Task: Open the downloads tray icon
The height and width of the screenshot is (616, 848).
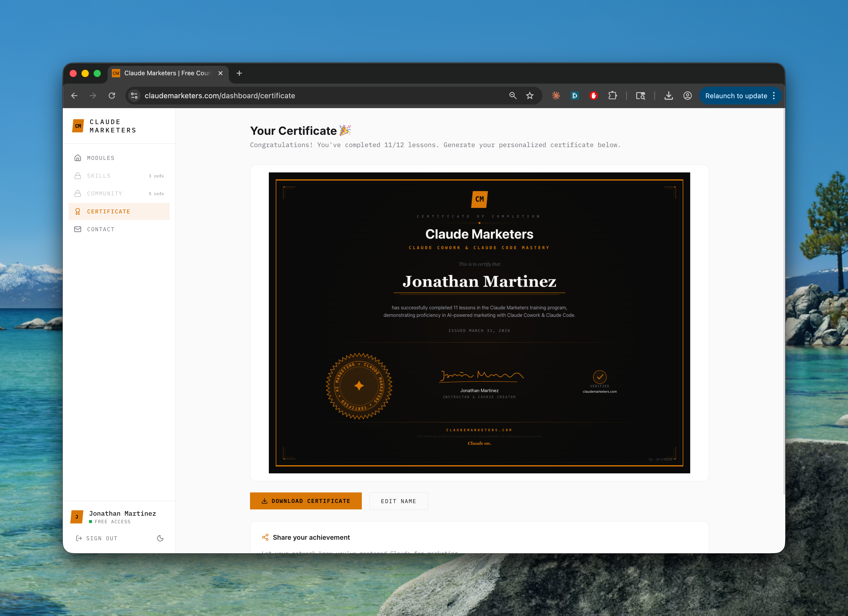Action: tap(669, 96)
